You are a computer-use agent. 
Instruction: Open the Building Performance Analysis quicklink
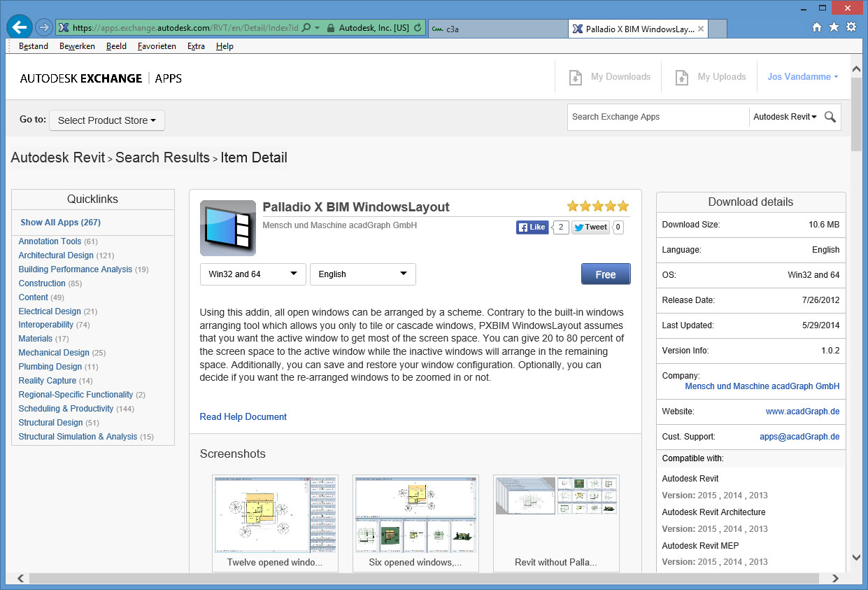(x=75, y=269)
